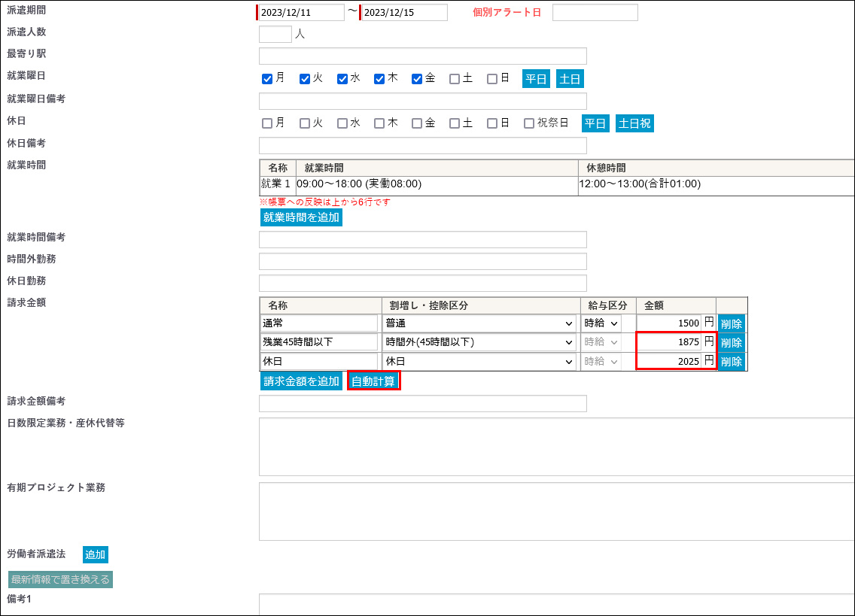
Task: Open the 時給 dropdown in the 休日 billing row
Action: click(x=601, y=362)
